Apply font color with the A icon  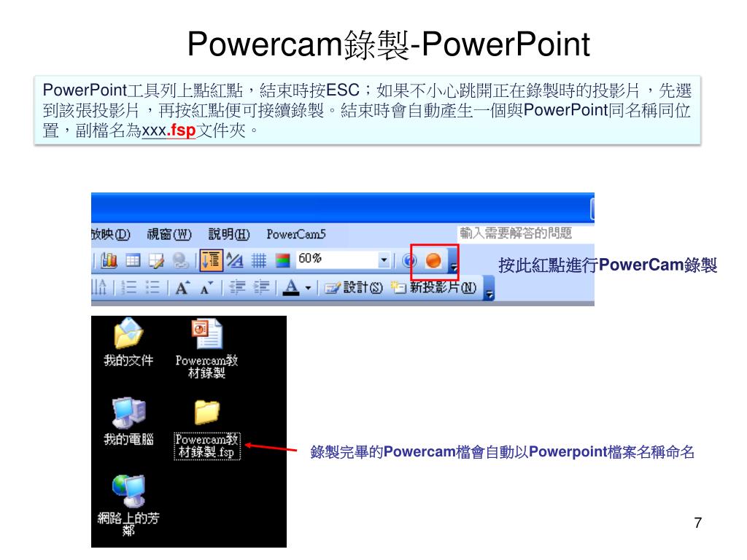[291, 287]
